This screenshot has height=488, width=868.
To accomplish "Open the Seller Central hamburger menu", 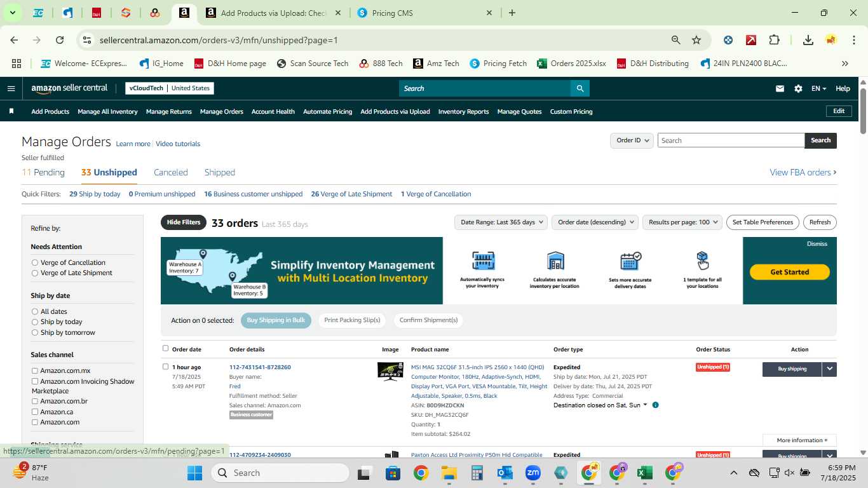I will (x=11, y=88).
